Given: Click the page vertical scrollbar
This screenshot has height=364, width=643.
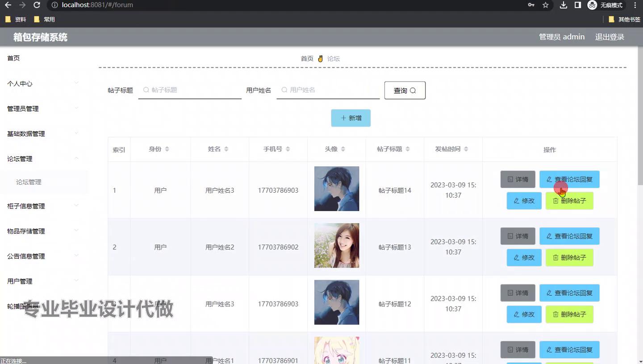Looking at the screenshot, I should coord(640,116).
